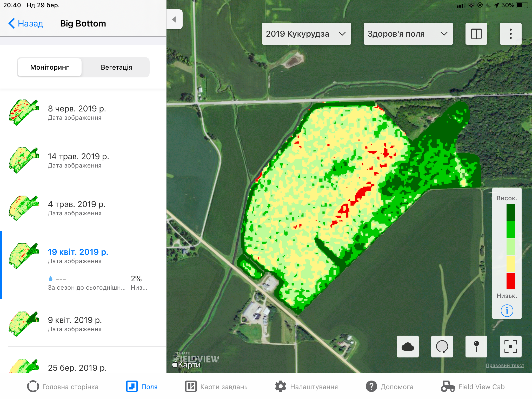Open the Правовий текст link

click(x=505, y=365)
